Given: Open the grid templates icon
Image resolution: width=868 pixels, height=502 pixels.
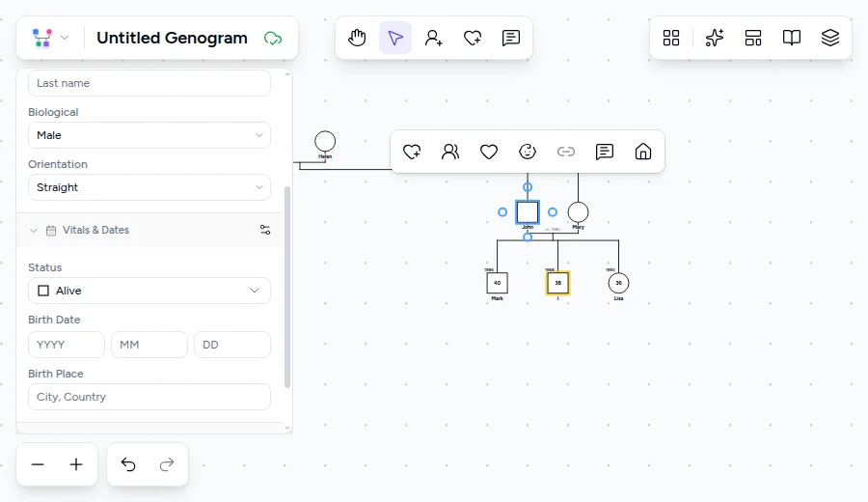Looking at the screenshot, I should (671, 38).
